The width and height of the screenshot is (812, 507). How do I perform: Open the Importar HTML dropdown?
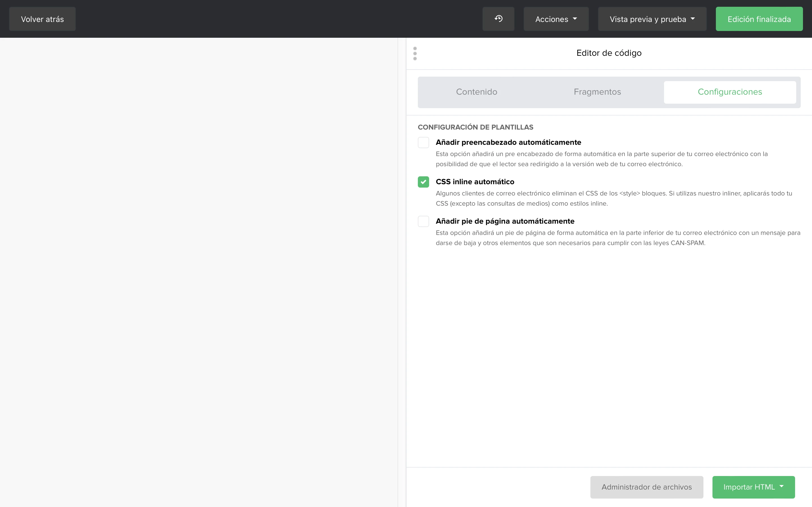point(753,487)
